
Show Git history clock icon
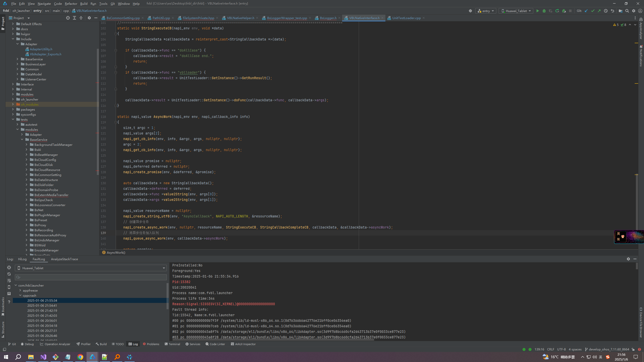click(606, 11)
